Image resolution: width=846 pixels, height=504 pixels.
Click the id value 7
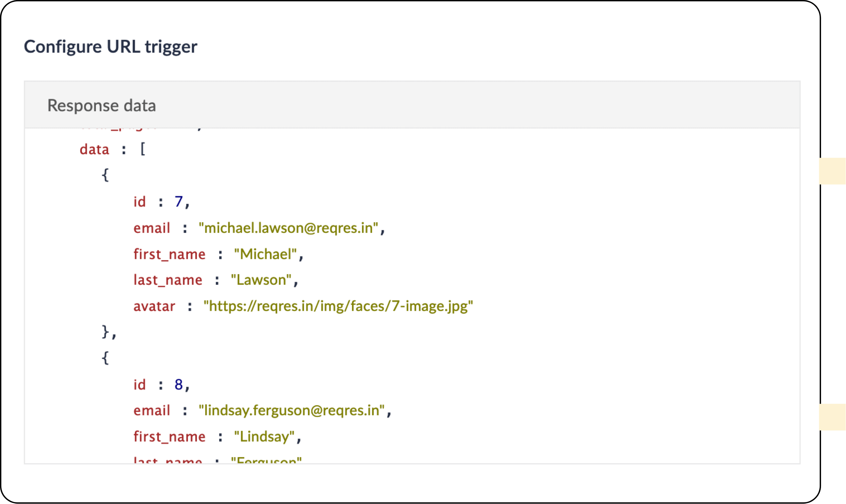(178, 202)
